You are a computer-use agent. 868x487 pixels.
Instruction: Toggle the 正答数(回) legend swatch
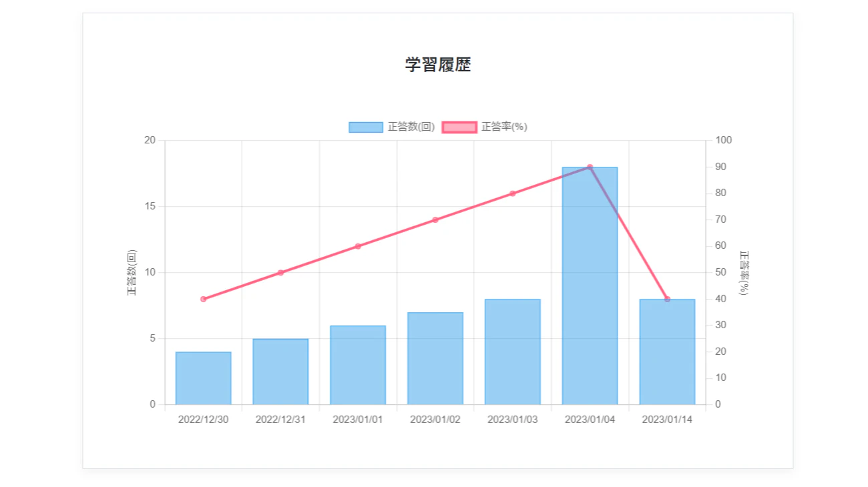[x=366, y=127]
